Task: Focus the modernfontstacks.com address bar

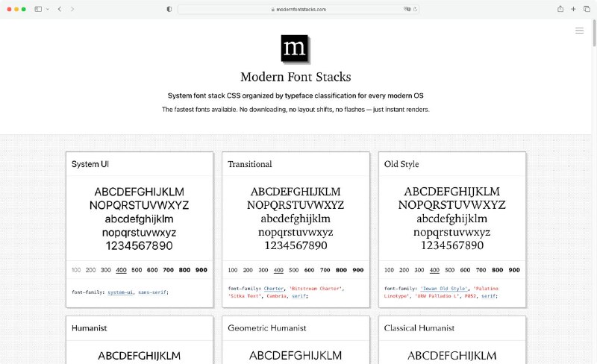Action: pos(298,9)
